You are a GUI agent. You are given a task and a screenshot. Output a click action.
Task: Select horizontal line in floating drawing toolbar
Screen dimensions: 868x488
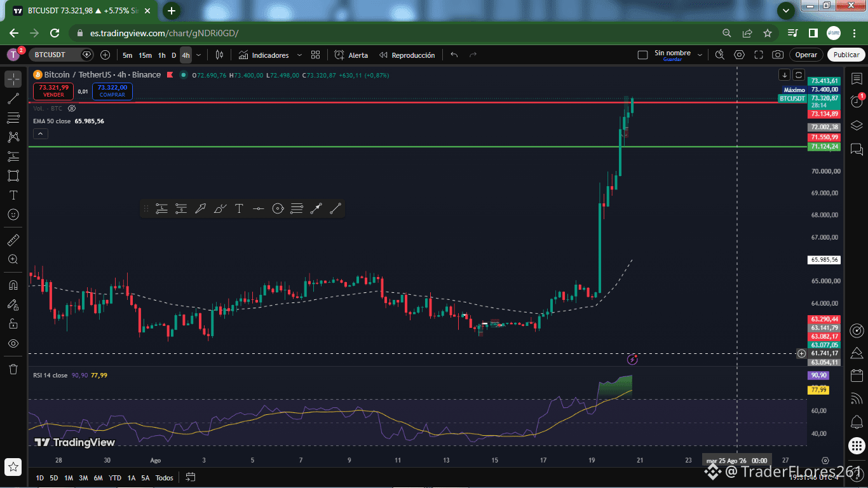pyautogui.click(x=259, y=208)
